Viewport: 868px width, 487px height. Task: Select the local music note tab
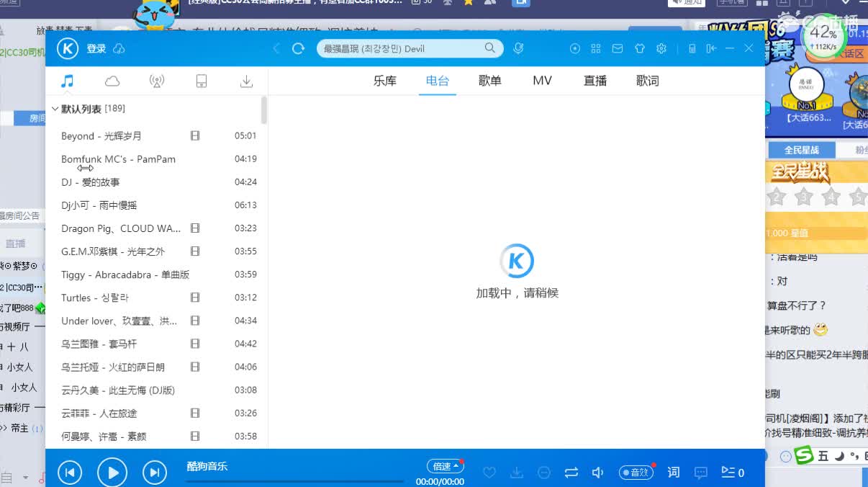67,81
